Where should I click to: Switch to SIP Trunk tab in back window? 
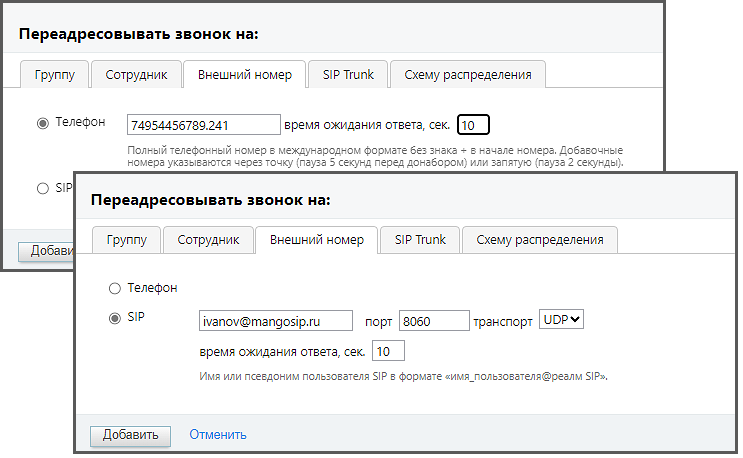(x=348, y=74)
